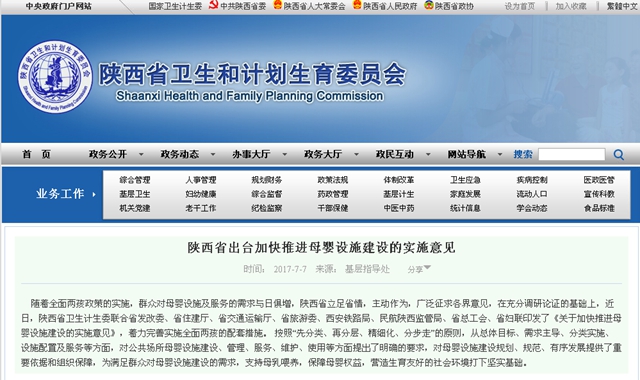Open the 学会动态 category
This screenshot has height=380, width=640.
pyautogui.click(x=532, y=208)
